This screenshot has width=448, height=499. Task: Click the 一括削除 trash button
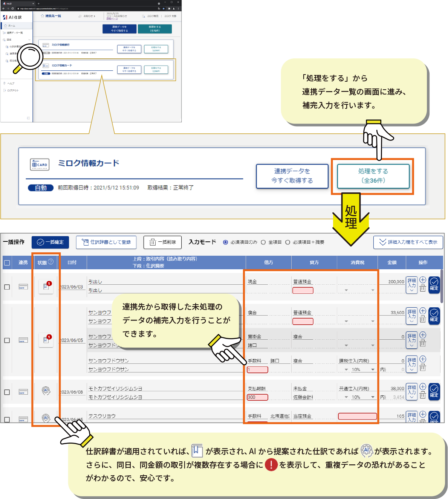click(162, 242)
